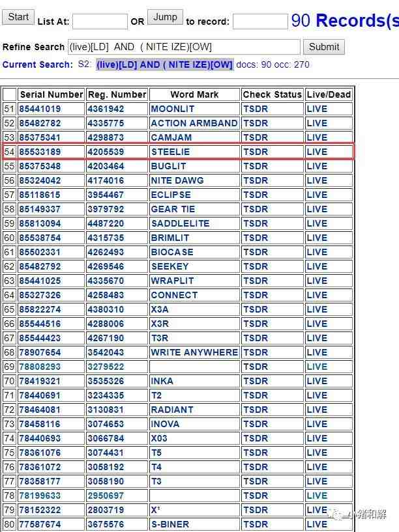Screen dimensions: 399x532
Task: Open serial number 78808293 record
Action: [40, 367]
